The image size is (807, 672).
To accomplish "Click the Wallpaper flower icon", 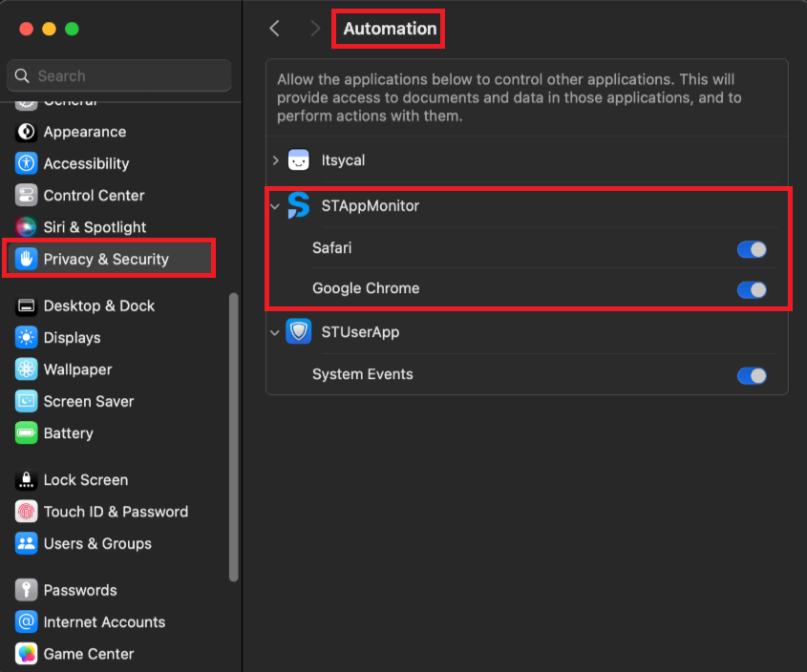I will [26, 369].
